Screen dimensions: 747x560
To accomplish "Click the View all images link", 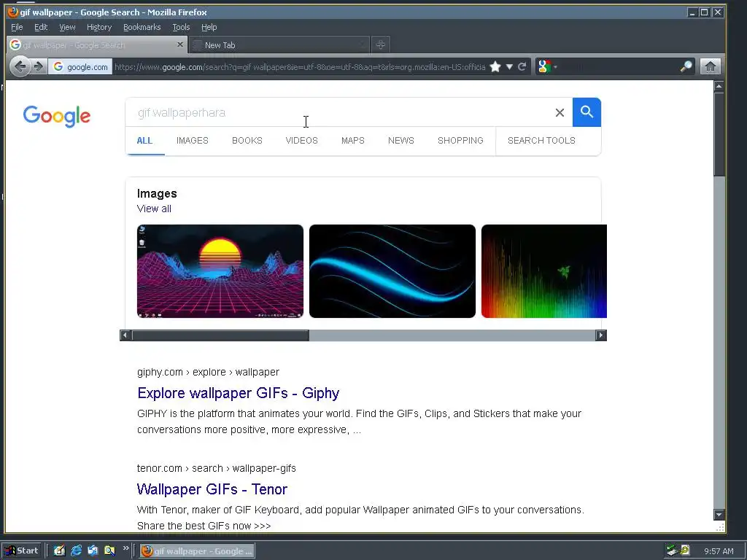I will pyautogui.click(x=154, y=209).
